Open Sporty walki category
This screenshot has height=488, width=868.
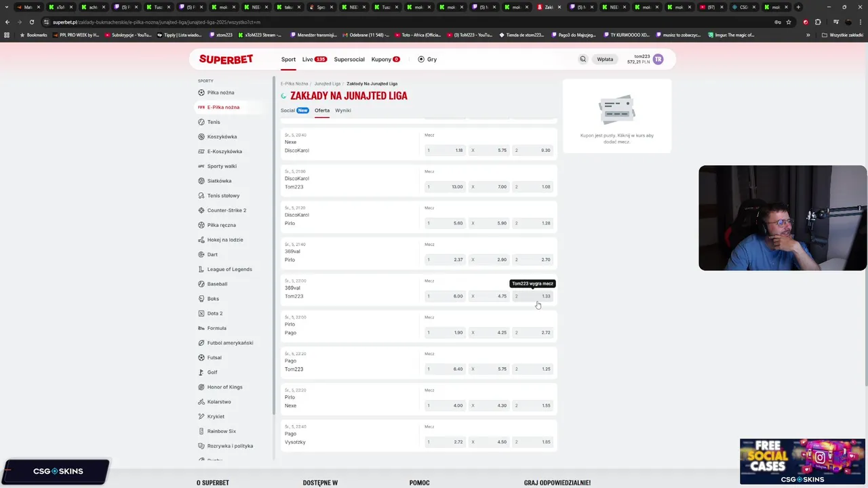tap(222, 166)
